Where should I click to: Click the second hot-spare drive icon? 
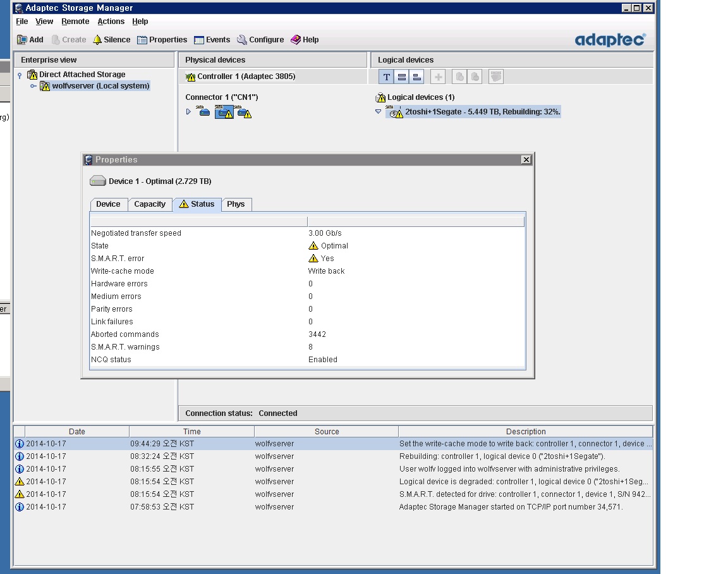point(475,77)
